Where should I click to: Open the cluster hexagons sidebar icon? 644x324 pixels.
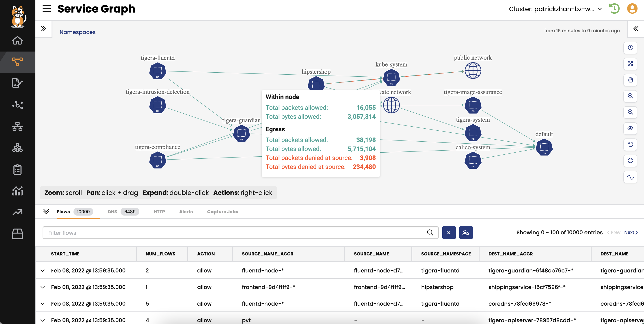click(17, 148)
